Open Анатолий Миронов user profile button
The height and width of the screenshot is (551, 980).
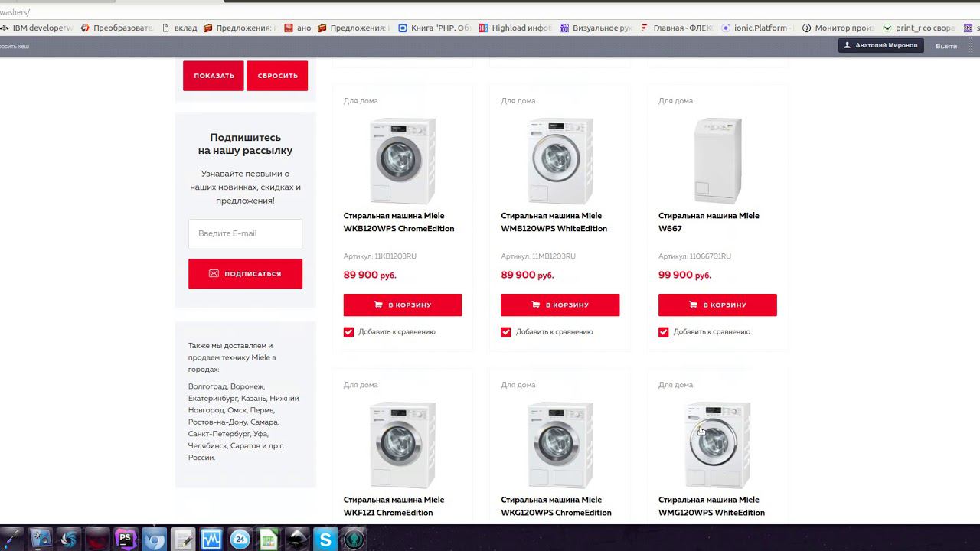(x=880, y=46)
